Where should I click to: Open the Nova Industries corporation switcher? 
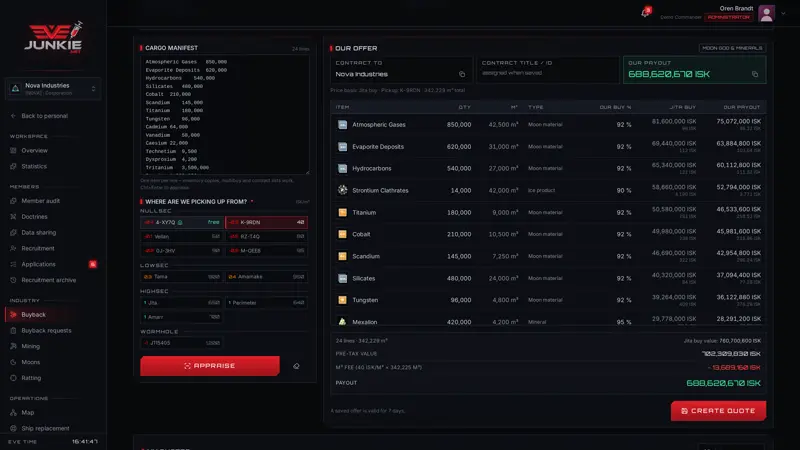point(53,89)
